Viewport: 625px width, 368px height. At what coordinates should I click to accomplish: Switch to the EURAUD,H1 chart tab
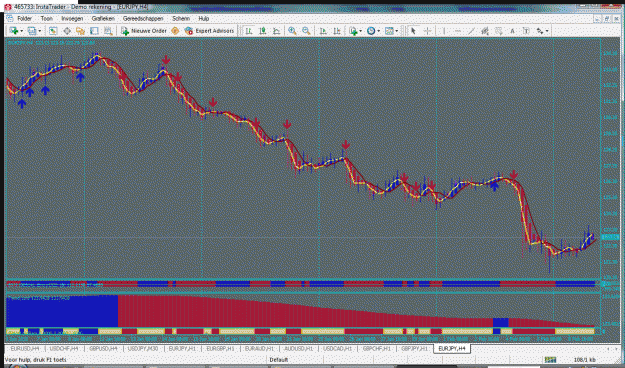pos(259,348)
